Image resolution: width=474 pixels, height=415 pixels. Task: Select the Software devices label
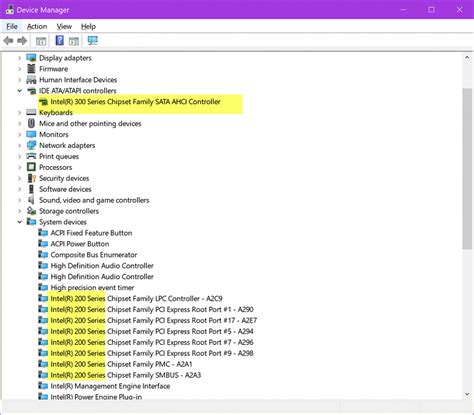(65, 189)
